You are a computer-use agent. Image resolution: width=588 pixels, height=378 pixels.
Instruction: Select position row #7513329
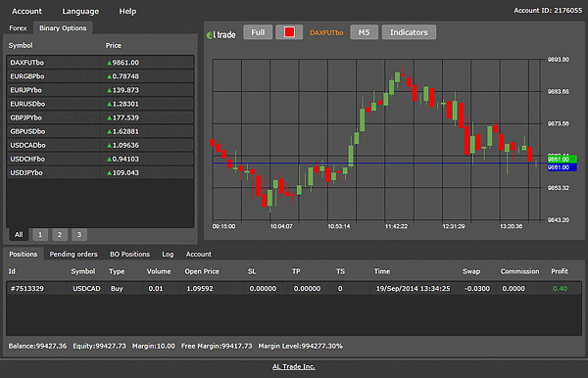tap(294, 289)
